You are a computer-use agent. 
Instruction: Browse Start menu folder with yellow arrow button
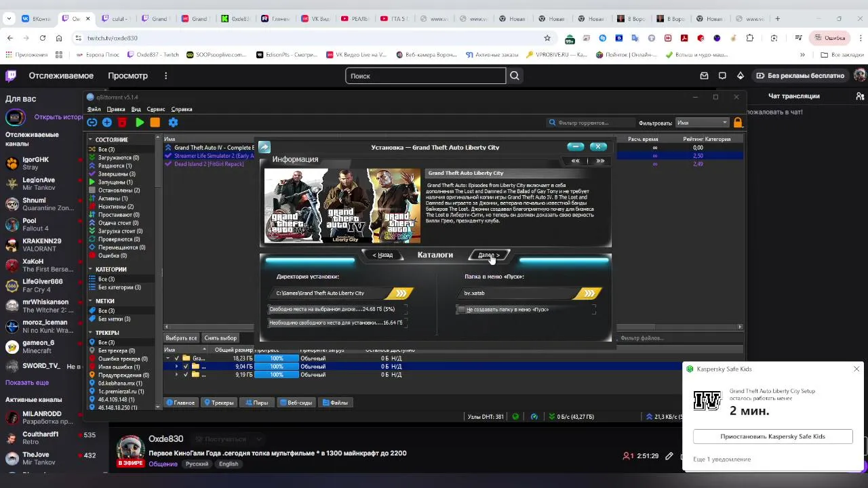click(x=589, y=293)
